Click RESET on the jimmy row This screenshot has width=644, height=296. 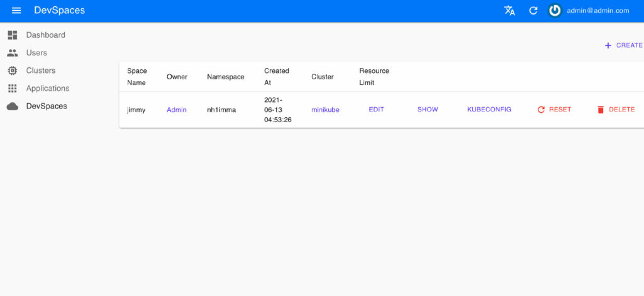tap(554, 110)
